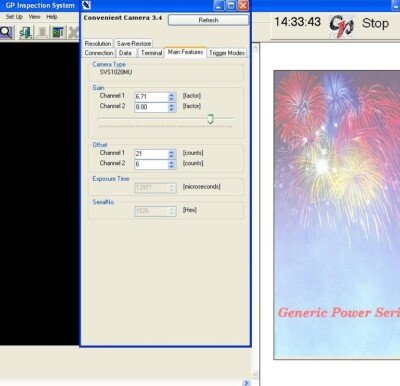Viewport: 400px width, 386px height.
Task: Click the GP logo beside the clock
Action: pos(341,25)
